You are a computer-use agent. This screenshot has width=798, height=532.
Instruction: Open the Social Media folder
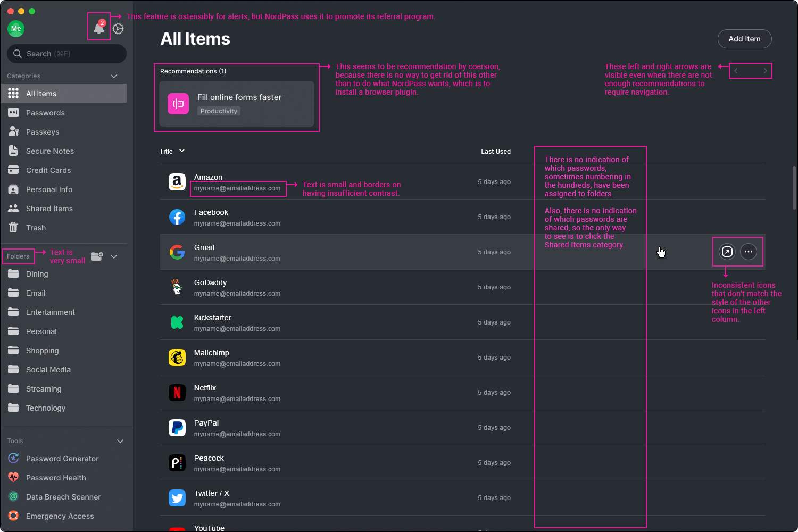point(64,370)
